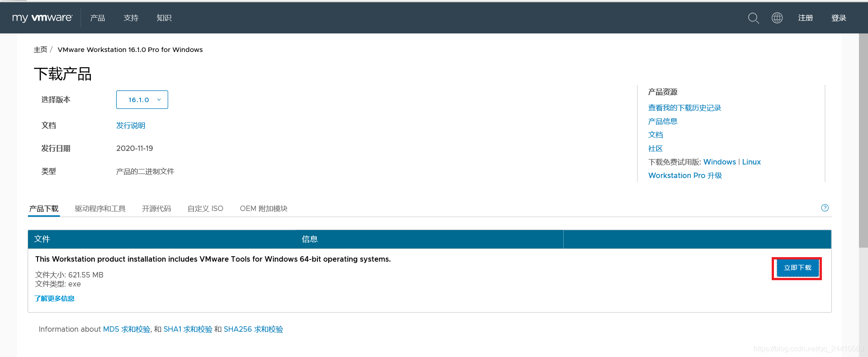Click the VMware Workstation 16.1.0 Pro breadcrumb

point(130,50)
